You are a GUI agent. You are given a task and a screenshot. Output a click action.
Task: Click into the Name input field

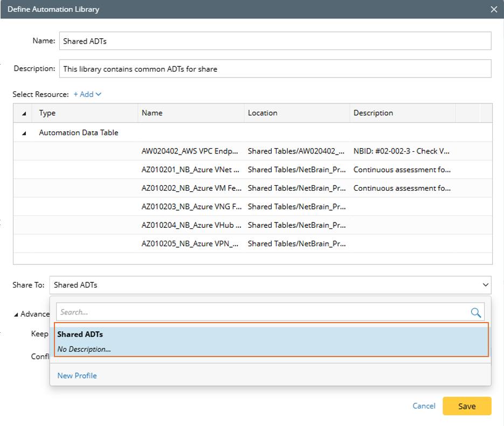pos(275,41)
